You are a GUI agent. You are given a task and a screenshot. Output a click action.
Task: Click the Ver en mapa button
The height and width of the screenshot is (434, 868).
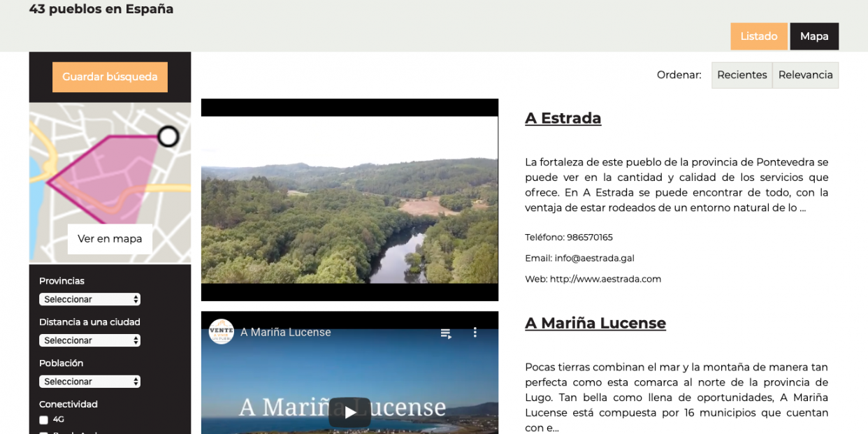pos(110,239)
